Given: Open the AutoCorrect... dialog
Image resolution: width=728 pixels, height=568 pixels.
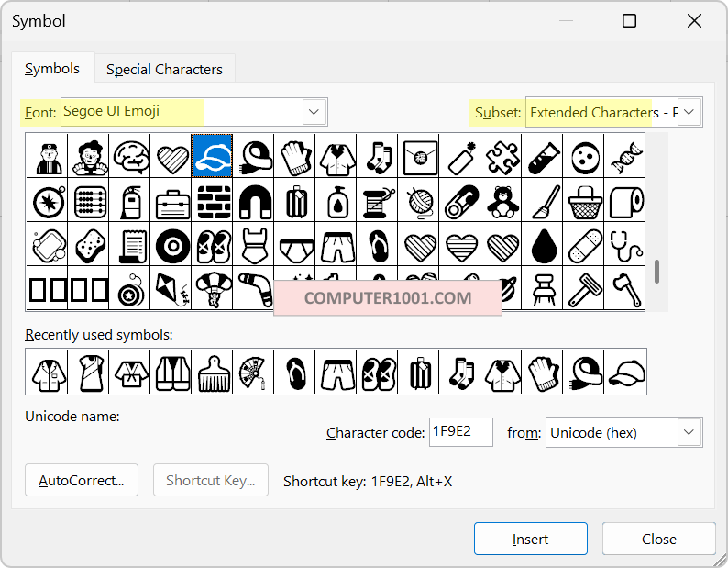Looking at the screenshot, I should [82, 480].
